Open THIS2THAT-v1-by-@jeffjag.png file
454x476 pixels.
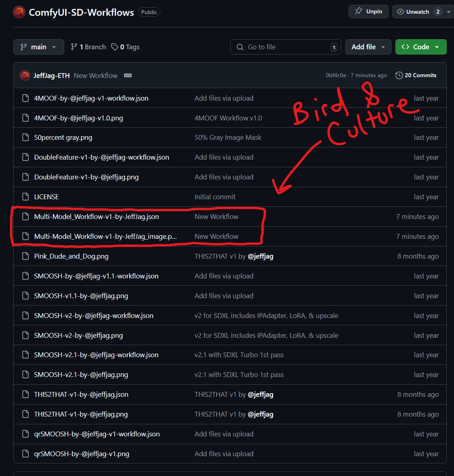pyautogui.click(x=81, y=414)
